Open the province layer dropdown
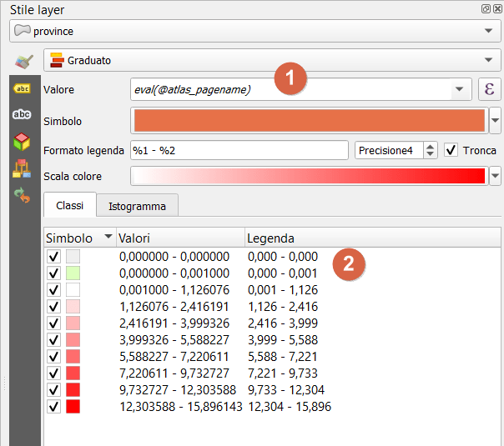Screen dimensions: 504x446 pos(252,31)
